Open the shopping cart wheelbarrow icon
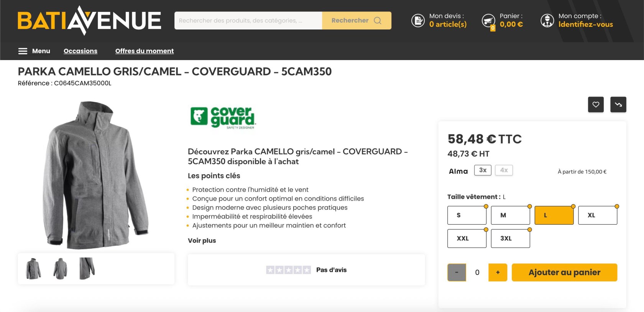Image resolution: width=644 pixels, height=312 pixels. pyautogui.click(x=488, y=21)
